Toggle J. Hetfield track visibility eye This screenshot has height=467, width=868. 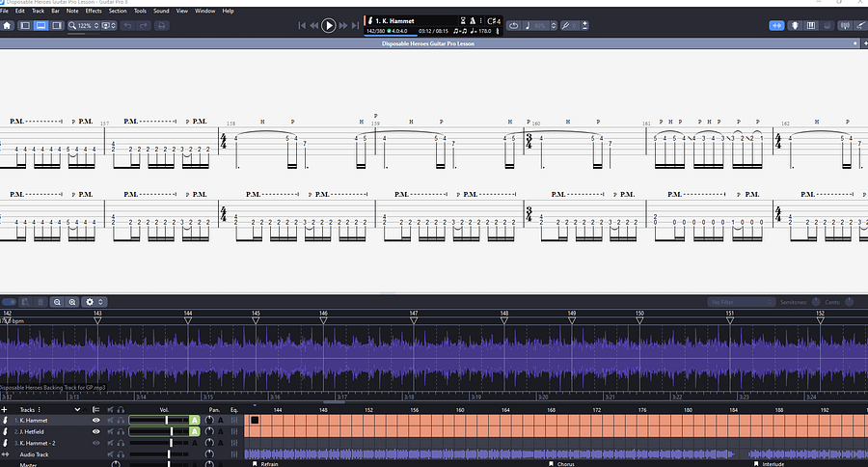tap(95, 431)
